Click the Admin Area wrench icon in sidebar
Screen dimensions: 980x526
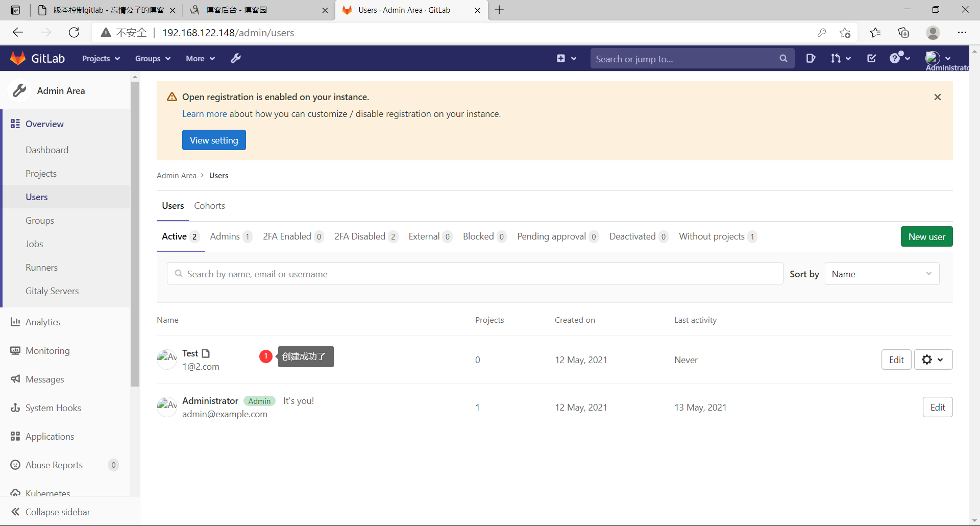point(19,90)
